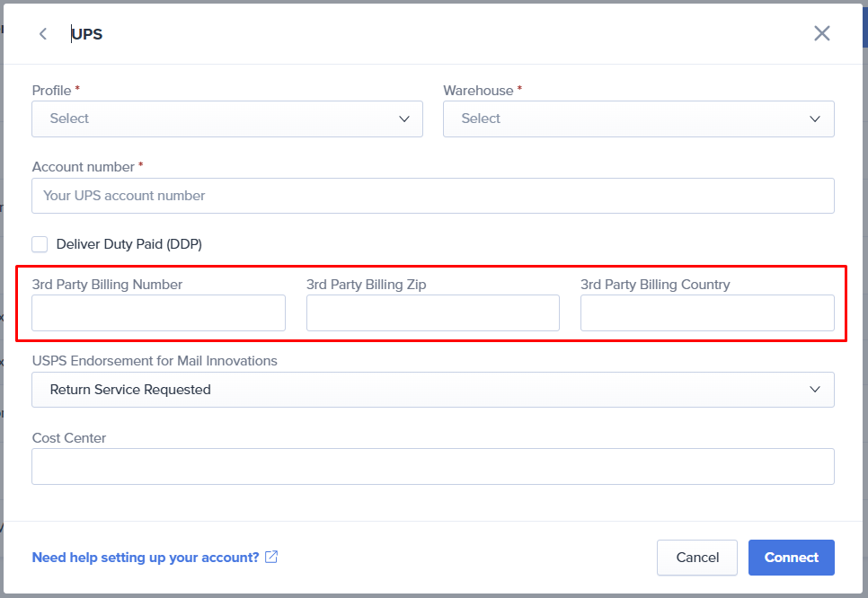Click the external link icon beside help text

click(271, 557)
